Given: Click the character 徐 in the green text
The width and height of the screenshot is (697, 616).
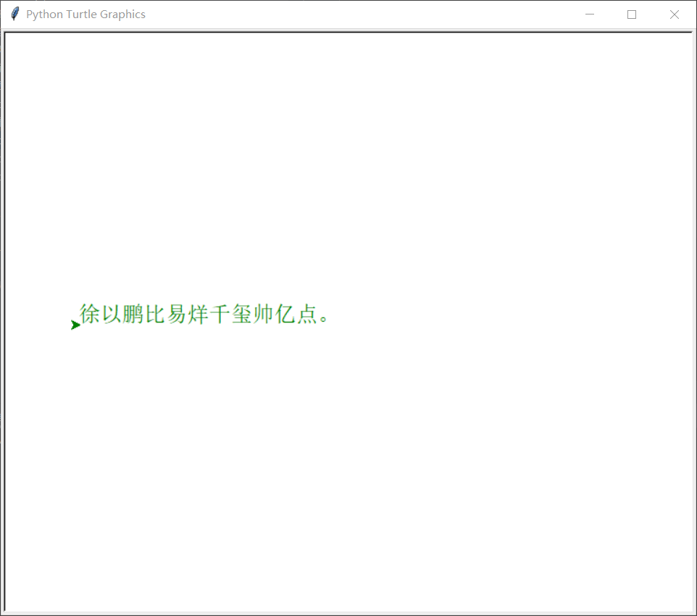Looking at the screenshot, I should [90, 315].
